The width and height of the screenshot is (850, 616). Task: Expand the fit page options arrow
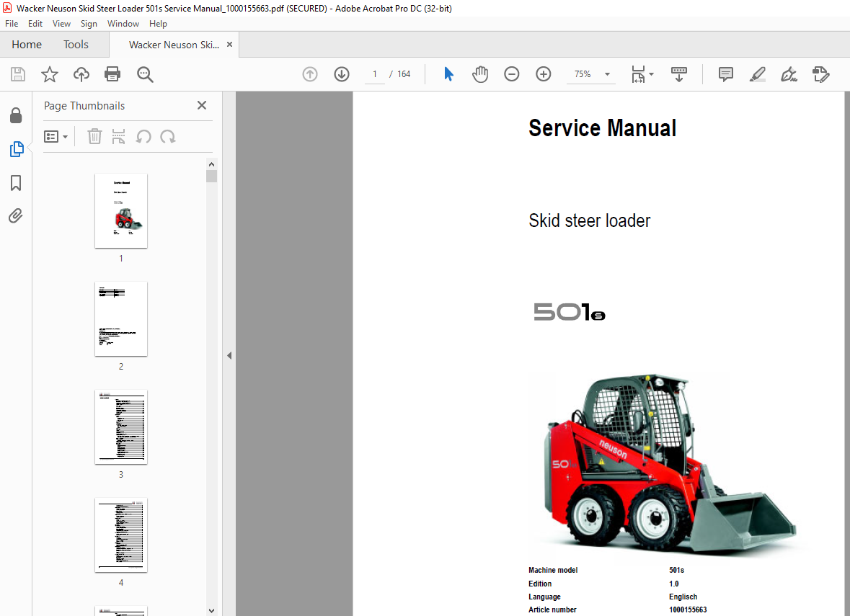(x=652, y=74)
